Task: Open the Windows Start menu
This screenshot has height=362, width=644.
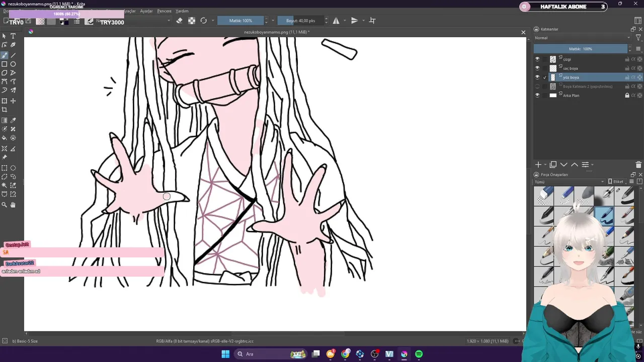Action: click(x=225, y=354)
